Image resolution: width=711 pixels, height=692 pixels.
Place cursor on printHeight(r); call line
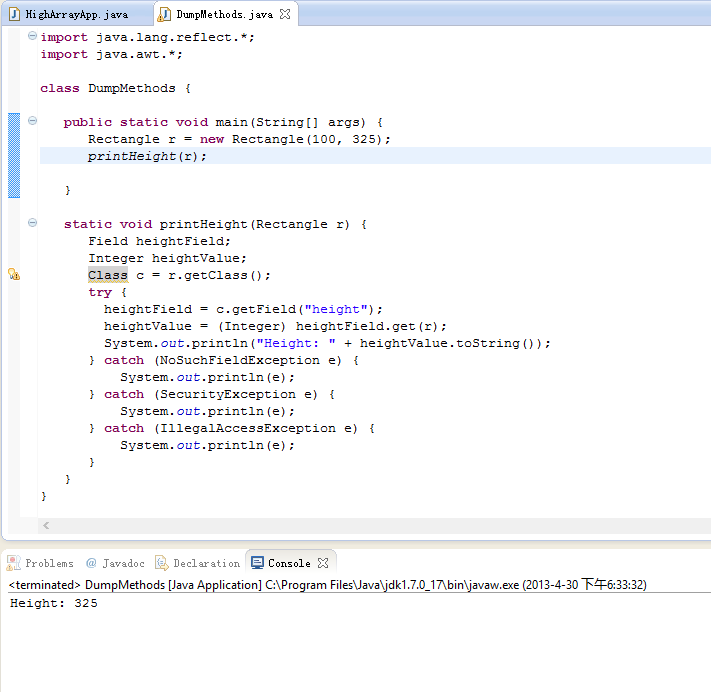[x=147, y=156]
